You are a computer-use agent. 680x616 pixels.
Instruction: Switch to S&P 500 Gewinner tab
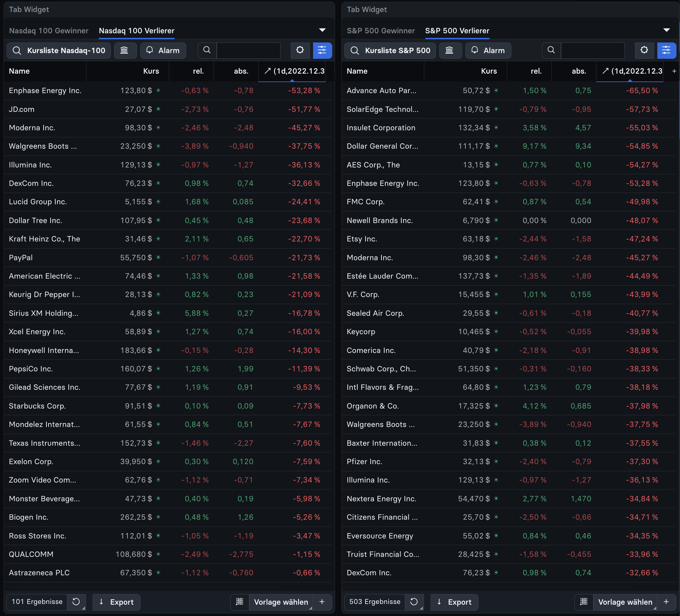[x=381, y=31]
